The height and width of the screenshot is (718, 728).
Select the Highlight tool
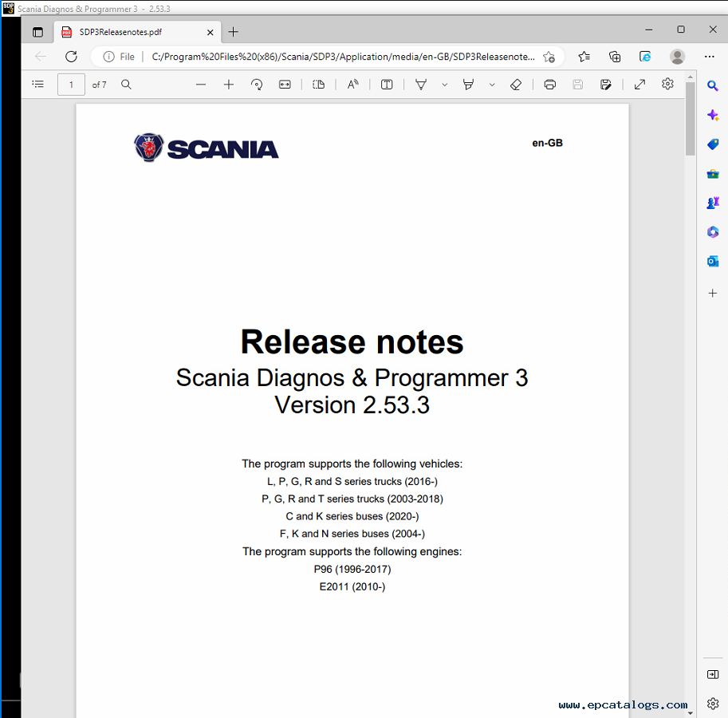(x=469, y=85)
